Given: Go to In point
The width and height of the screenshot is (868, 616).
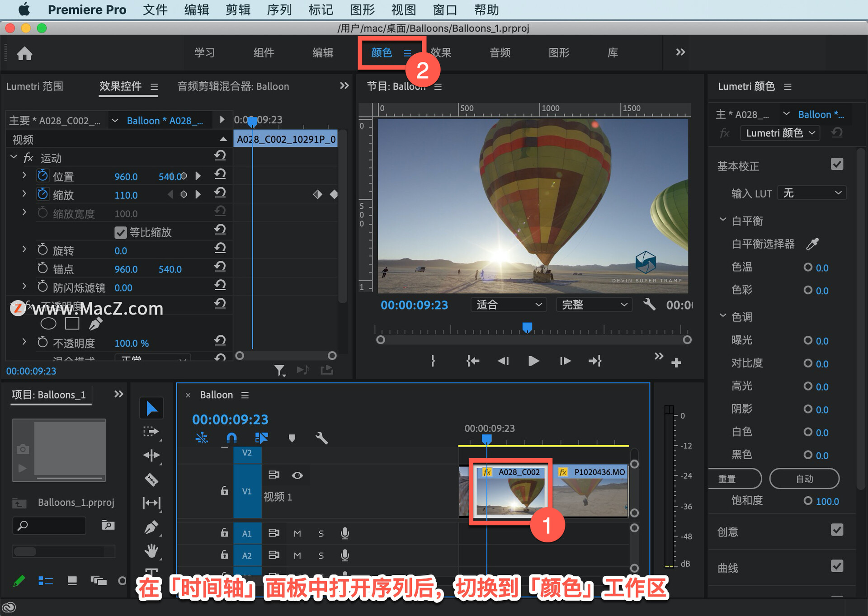Looking at the screenshot, I should pos(472,361).
